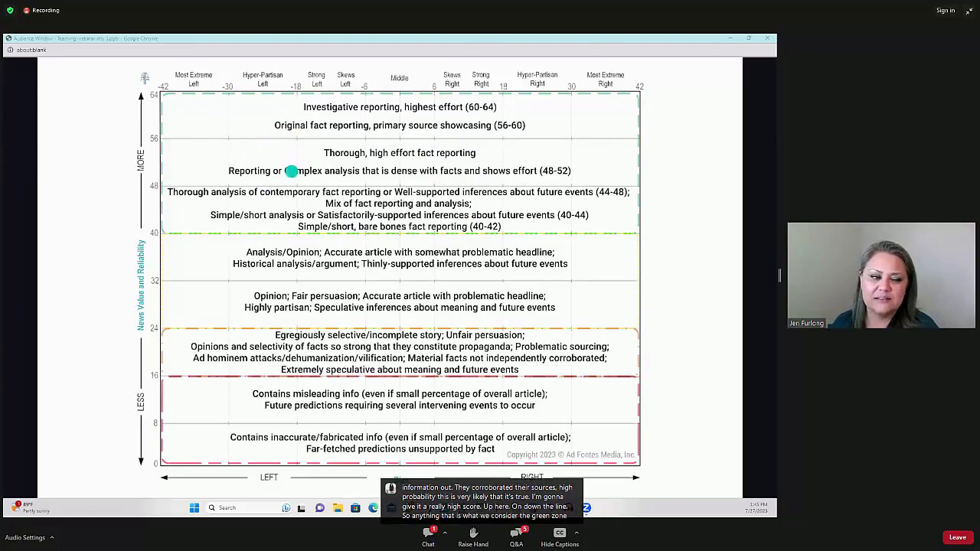Click Sign in link

point(946,11)
